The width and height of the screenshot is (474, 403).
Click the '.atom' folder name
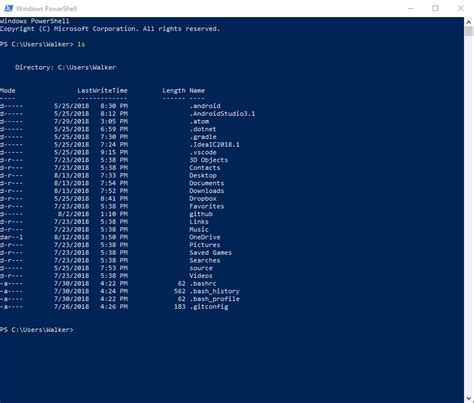coord(199,121)
